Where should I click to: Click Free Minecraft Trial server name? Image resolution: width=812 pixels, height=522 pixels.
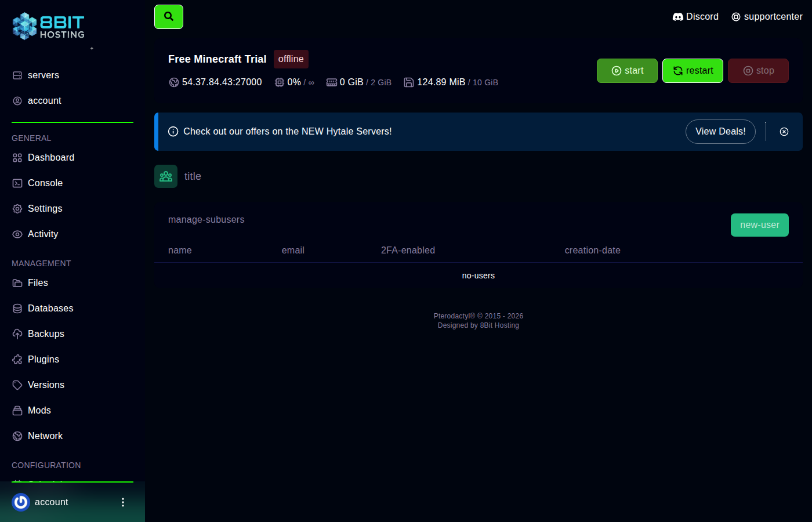tap(217, 59)
